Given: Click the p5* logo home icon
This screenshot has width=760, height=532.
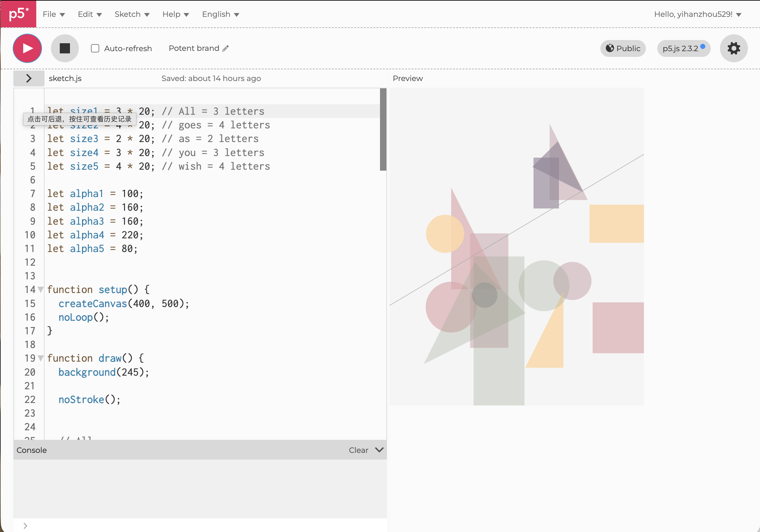Looking at the screenshot, I should 18,14.
